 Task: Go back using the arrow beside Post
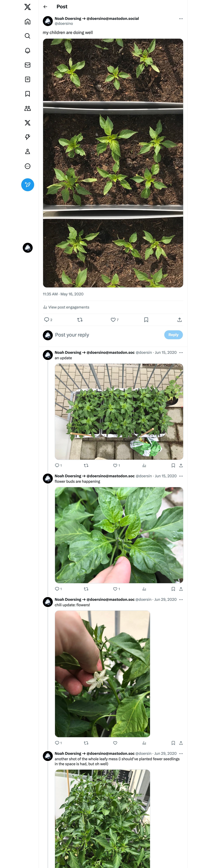[x=45, y=7]
